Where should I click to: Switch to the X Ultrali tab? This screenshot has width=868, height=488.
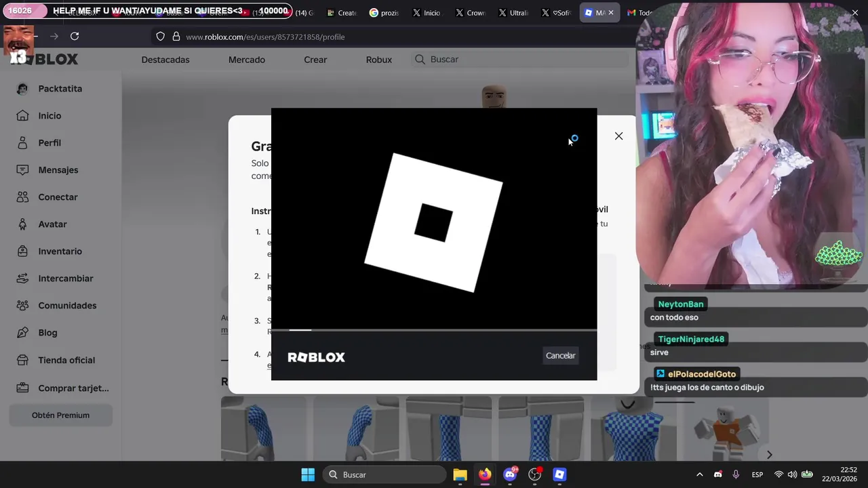[x=514, y=13]
